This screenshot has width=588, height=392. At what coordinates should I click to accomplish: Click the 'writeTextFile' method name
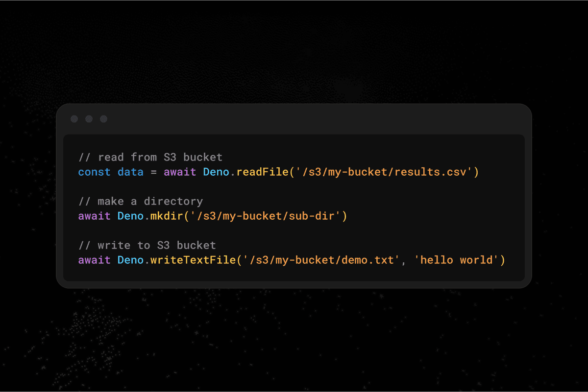[x=193, y=260]
